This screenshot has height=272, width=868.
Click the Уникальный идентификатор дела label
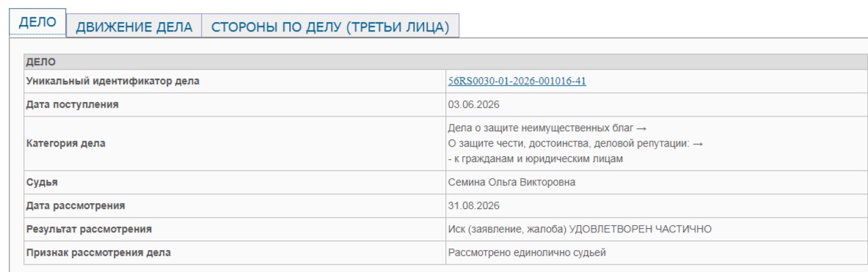pyautogui.click(x=113, y=82)
